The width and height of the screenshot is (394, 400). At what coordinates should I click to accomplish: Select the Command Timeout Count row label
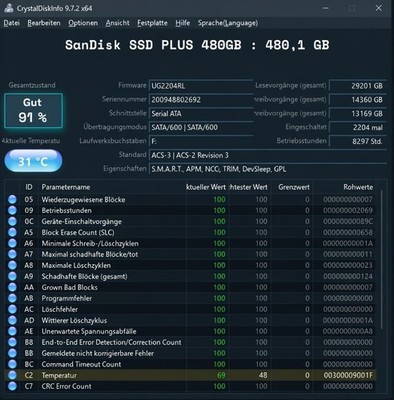point(81,364)
